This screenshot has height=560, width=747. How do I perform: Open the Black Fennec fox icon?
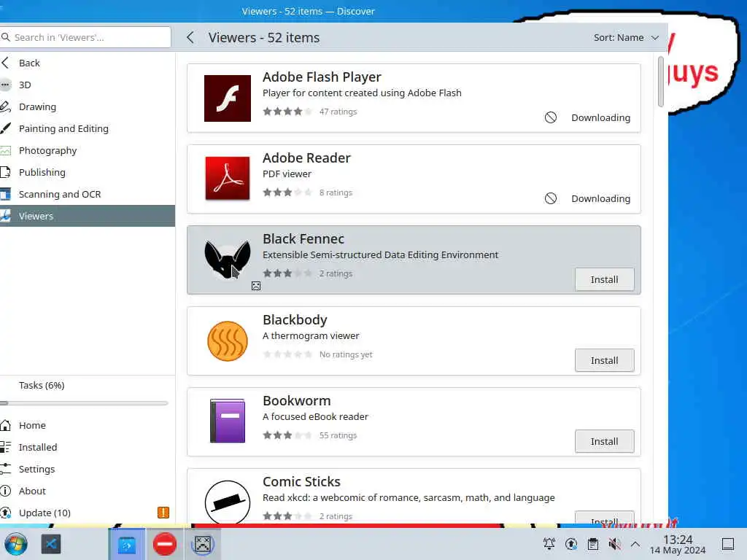(228, 260)
